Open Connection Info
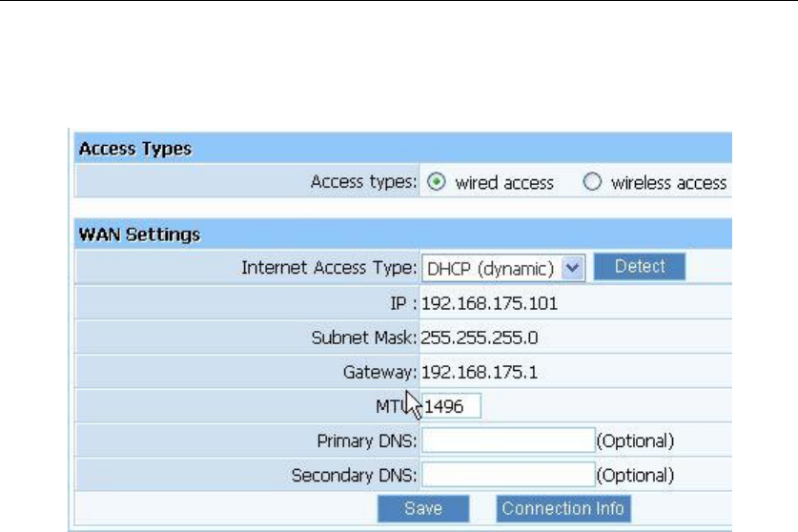This screenshot has height=532, width=798. (564, 508)
